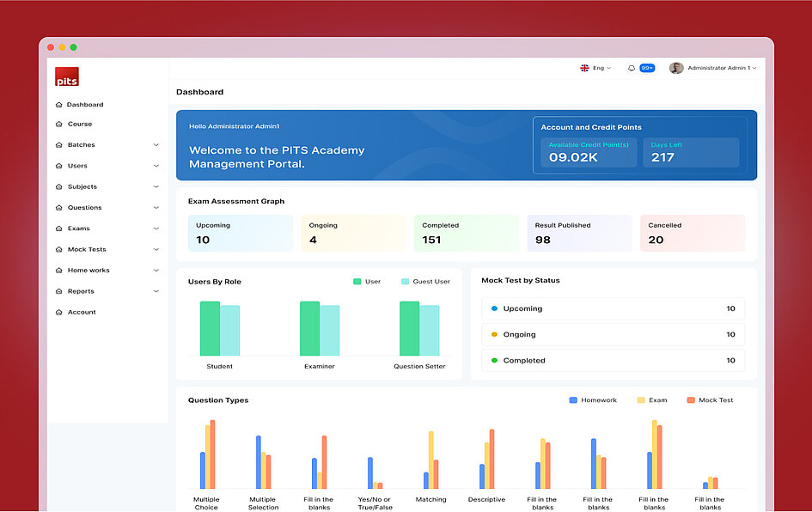Open notifications via the bell icon
This screenshot has height=512, width=812.
click(632, 68)
